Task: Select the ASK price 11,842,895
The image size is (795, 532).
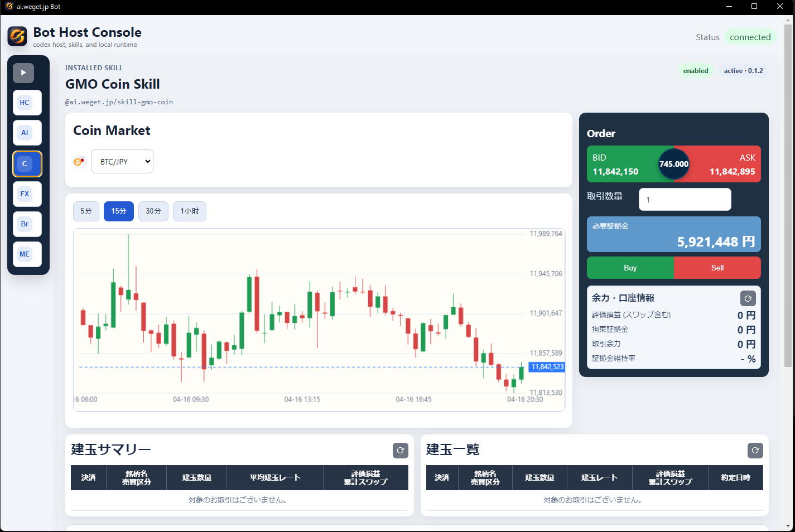Action: coord(732,172)
